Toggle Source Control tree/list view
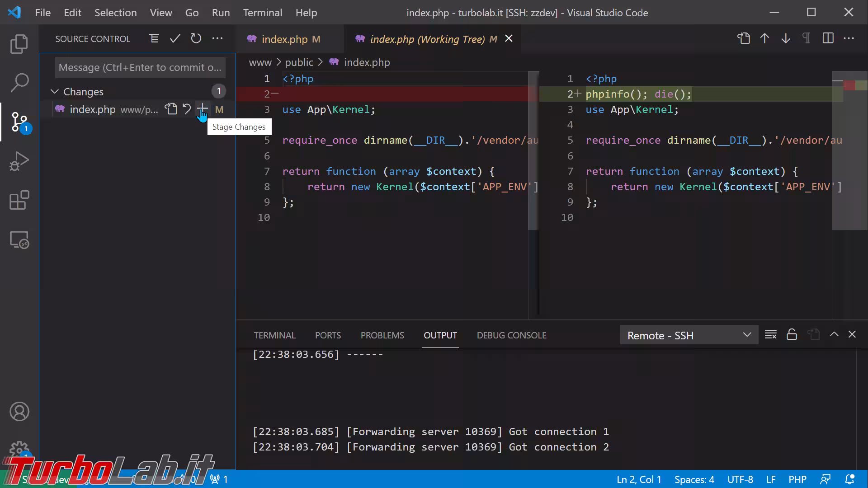This screenshot has width=868, height=488. point(154,39)
